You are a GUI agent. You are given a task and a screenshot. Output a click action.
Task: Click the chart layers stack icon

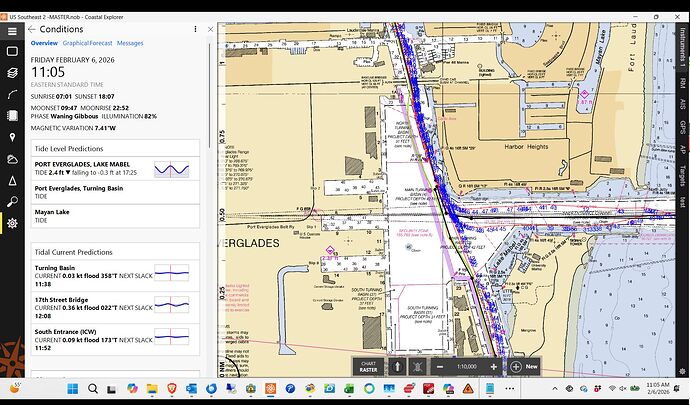[11, 72]
